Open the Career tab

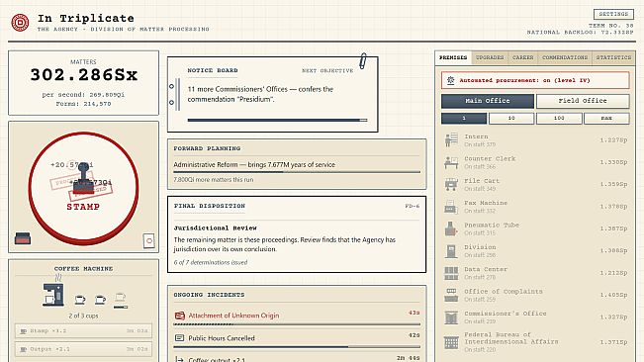pos(523,57)
